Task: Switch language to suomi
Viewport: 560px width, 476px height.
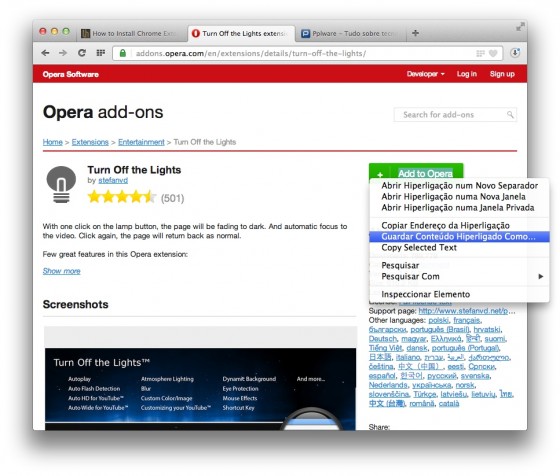Action: pyautogui.click(x=495, y=339)
